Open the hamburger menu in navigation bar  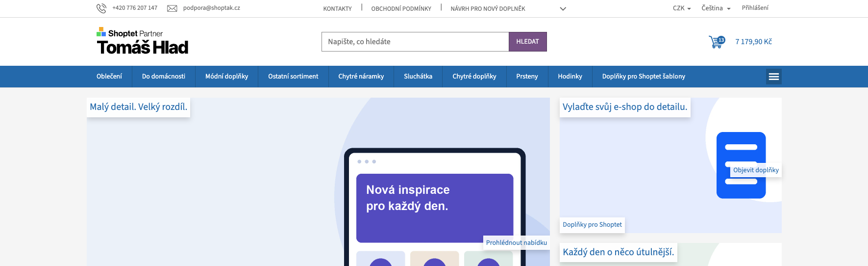coord(774,77)
